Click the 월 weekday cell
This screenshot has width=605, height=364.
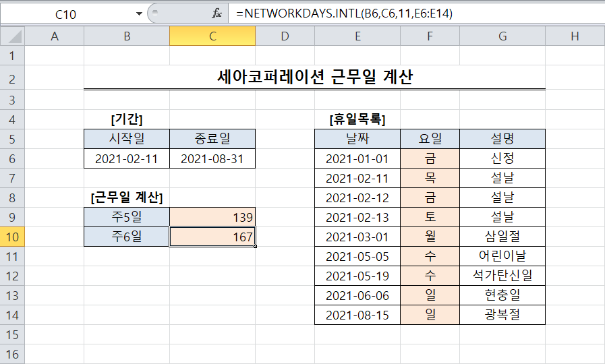click(430, 237)
